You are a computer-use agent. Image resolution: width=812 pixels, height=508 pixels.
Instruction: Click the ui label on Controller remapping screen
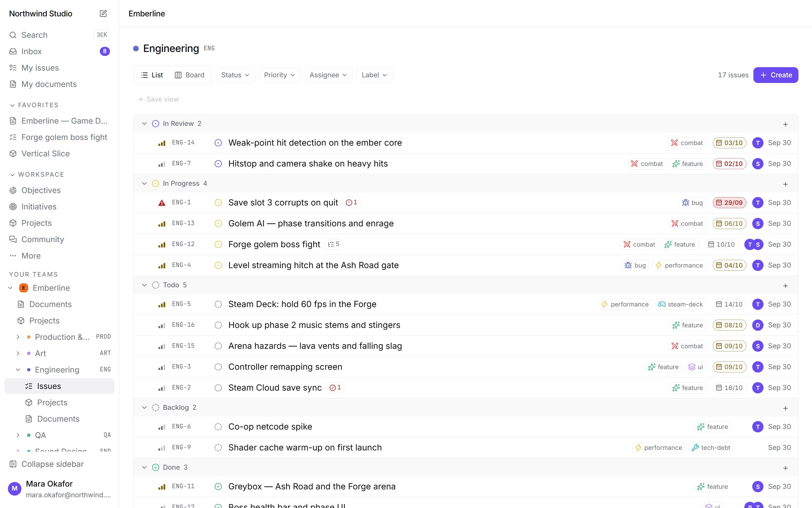(696, 367)
